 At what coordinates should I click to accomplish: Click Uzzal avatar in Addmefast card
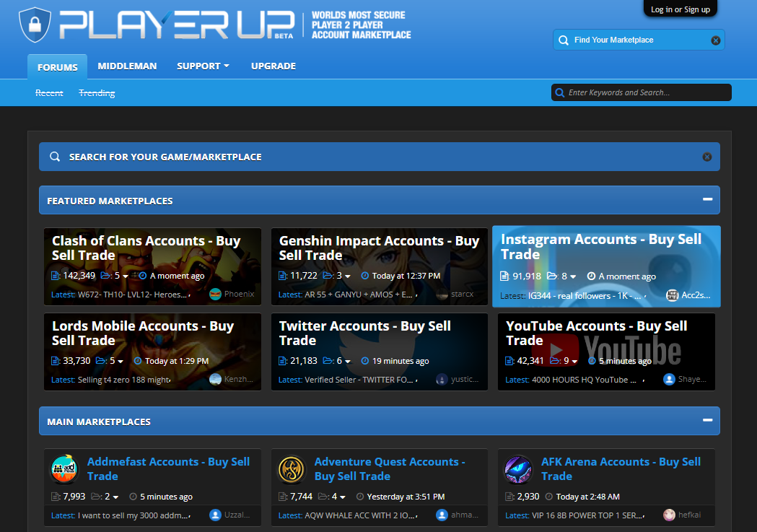215,515
